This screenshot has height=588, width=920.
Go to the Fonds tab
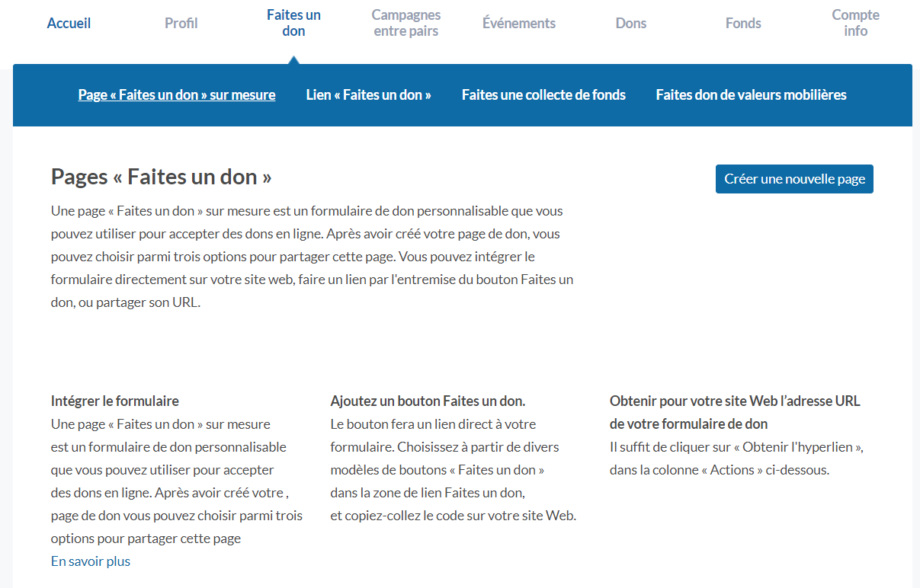pos(743,24)
